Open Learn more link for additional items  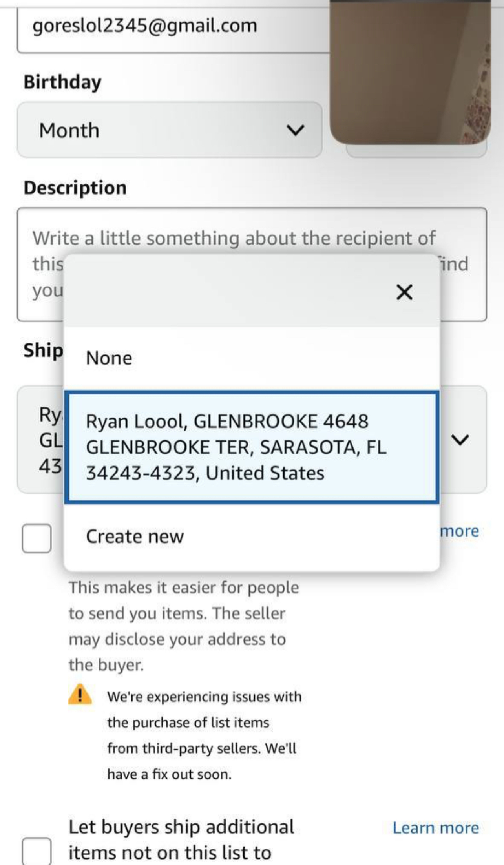click(x=436, y=828)
